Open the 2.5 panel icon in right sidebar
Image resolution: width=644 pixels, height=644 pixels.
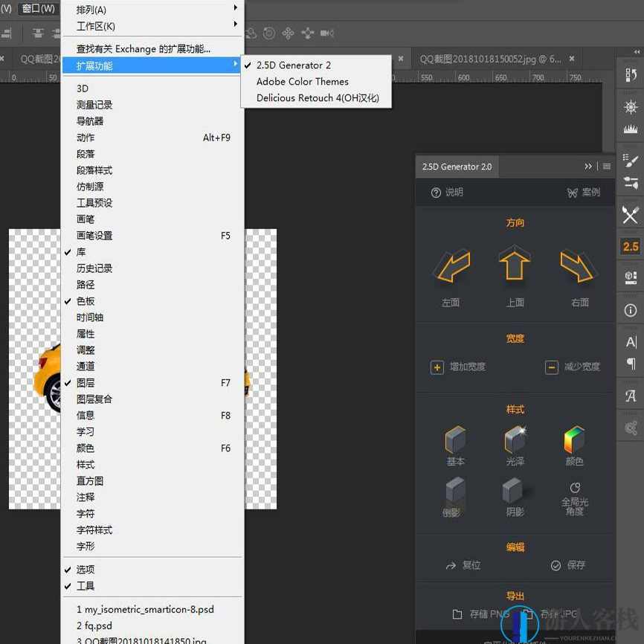pos(630,246)
